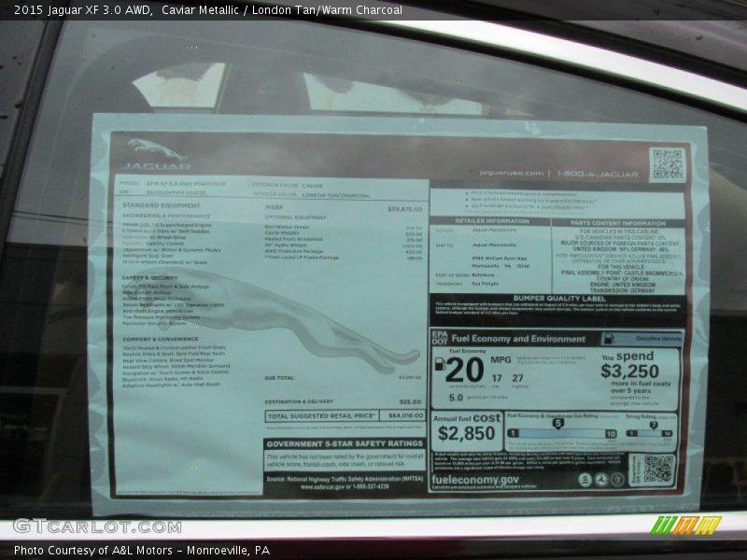Click the 'ENGINEERING & PERFORMANCE' subheading
Viewport: 747px width, 560px height.
coord(166,216)
